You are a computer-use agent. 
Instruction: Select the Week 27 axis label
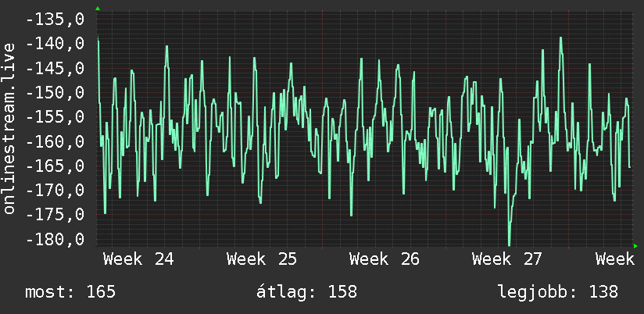507,259
